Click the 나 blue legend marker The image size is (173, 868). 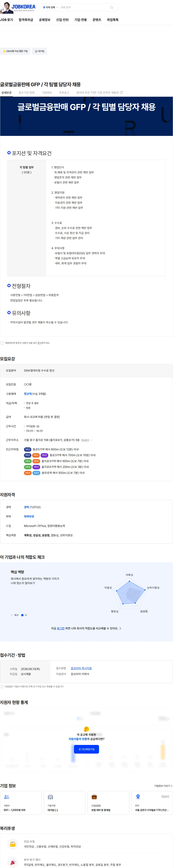(x=22, y=615)
